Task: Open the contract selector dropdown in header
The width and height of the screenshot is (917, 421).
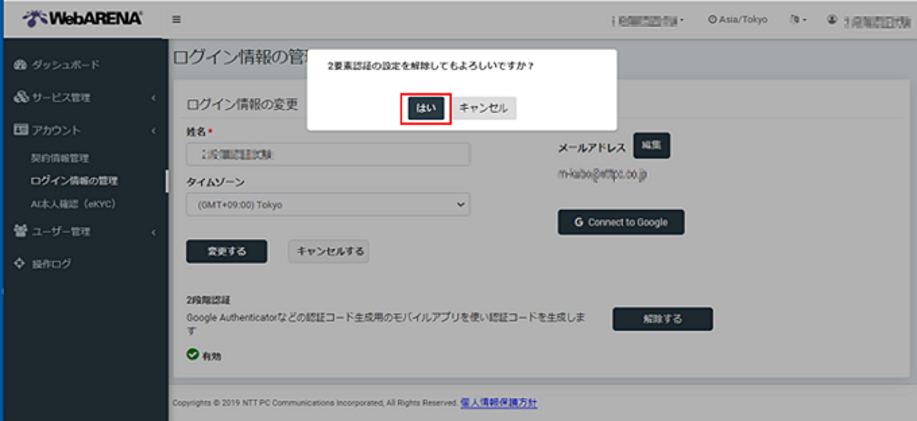Action: [x=648, y=20]
